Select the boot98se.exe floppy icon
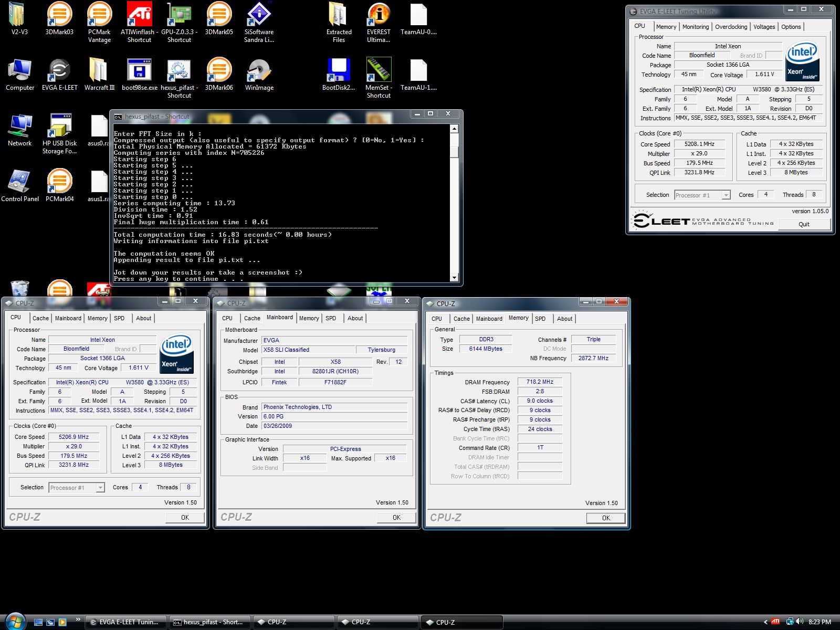This screenshot has width=840, height=630. 139,75
